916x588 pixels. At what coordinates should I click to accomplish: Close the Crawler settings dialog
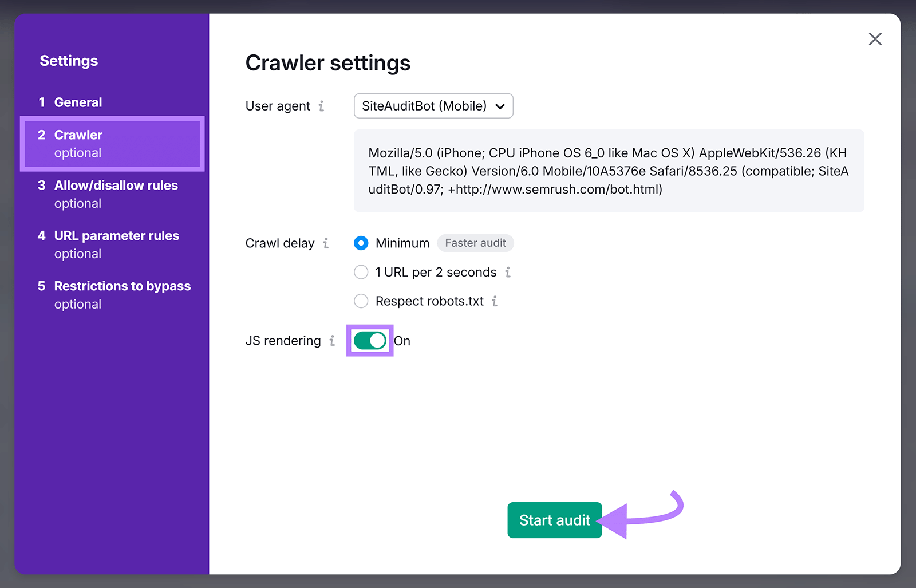coord(875,39)
